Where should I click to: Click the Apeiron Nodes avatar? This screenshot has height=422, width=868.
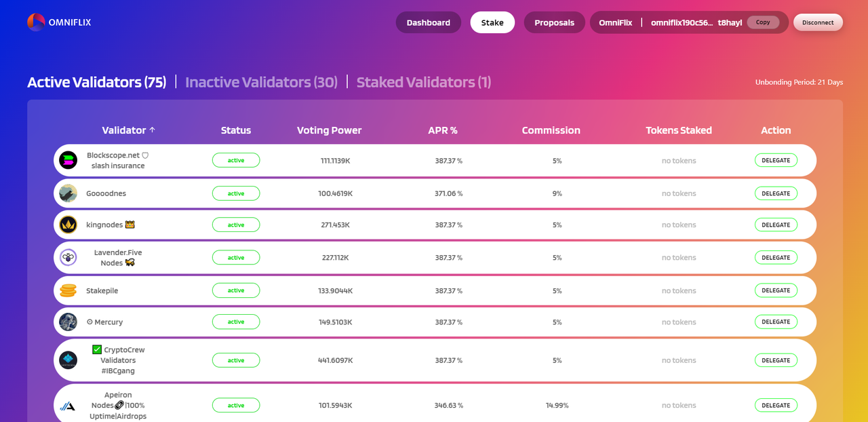click(x=68, y=406)
